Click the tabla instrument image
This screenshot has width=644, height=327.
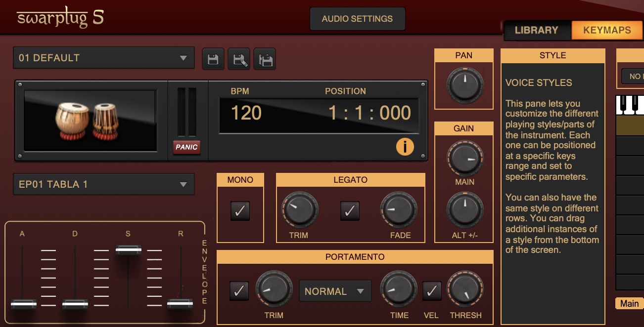click(91, 120)
